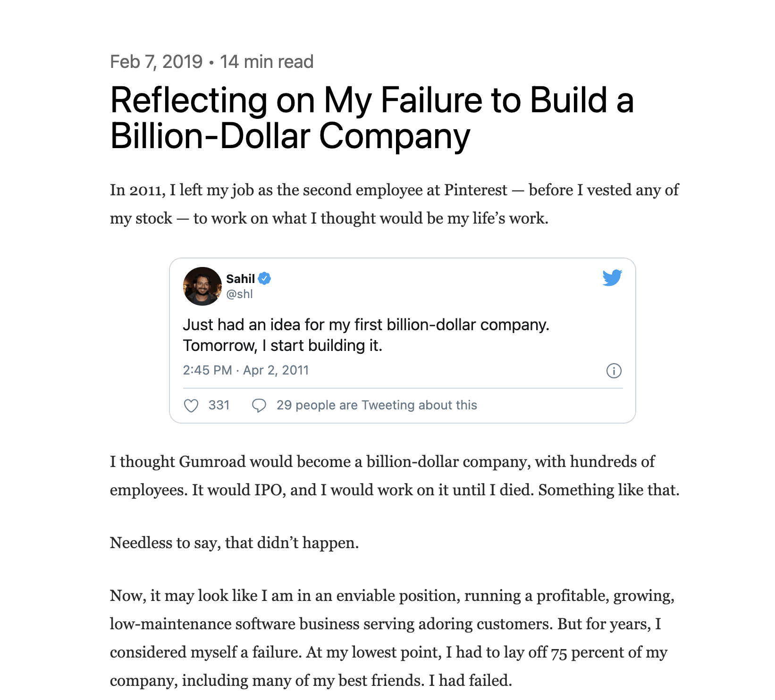Click the Feb 7, 2019 publish date
This screenshot has height=700, width=775.
156,62
